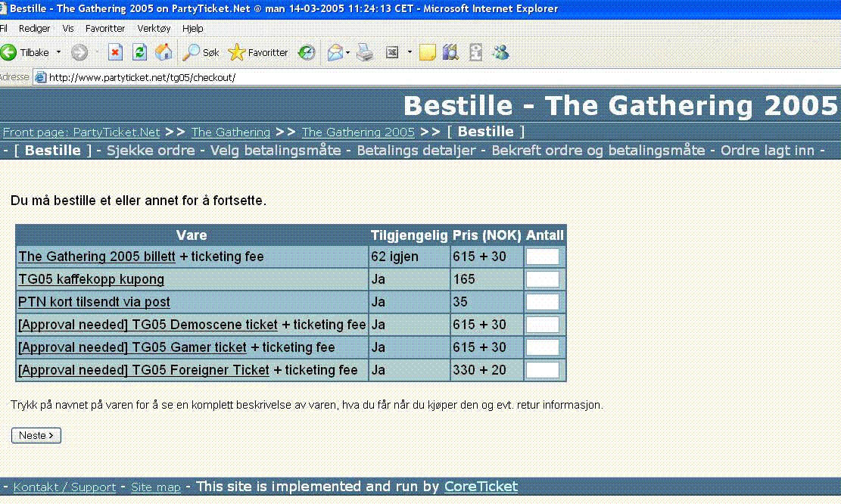This screenshot has width=841, height=504.
Task: Open CoreTicket footer link
Action: (481, 487)
